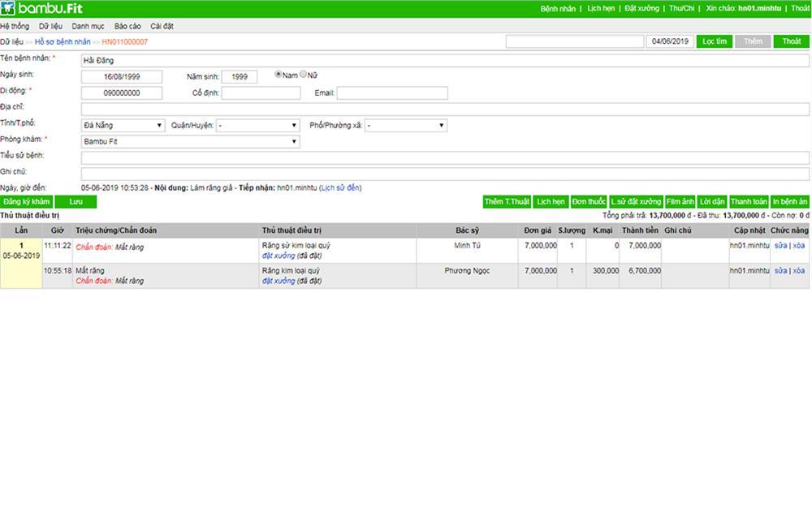Expand the Phố/Phường xã dropdown
812x512 pixels.
(x=406, y=125)
